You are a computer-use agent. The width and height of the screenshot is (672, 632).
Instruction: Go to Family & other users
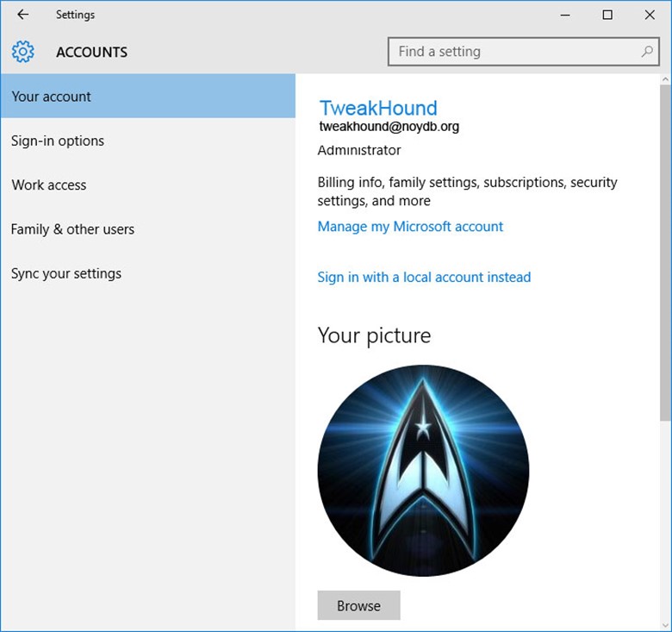coord(148,229)
